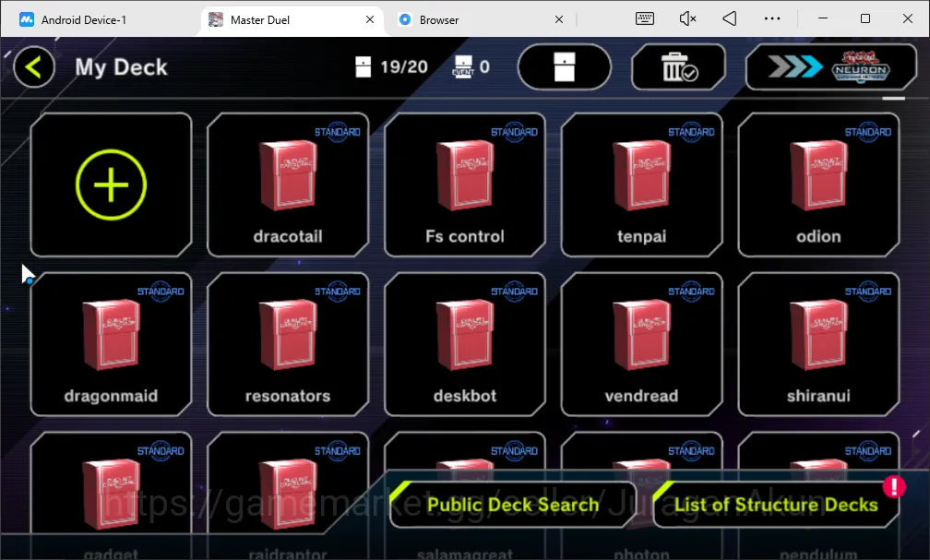
Task: Click the STANDARD badge on dragonmaid deck
Action: tap(161, 292)
